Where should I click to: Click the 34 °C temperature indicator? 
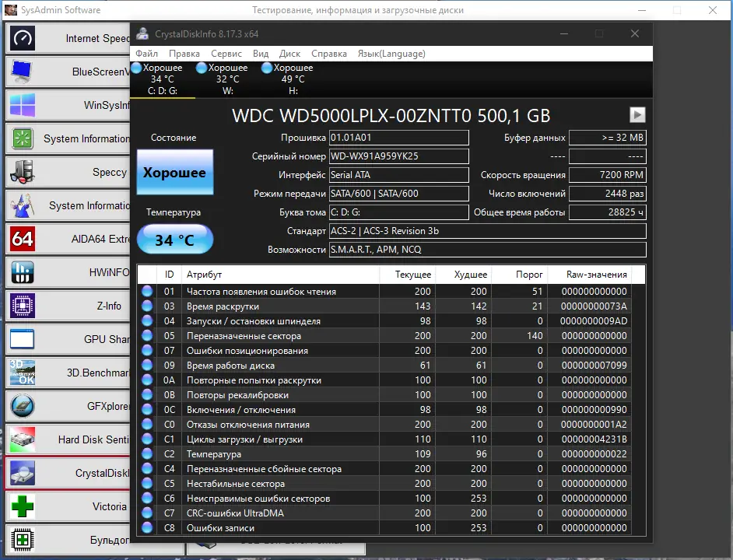pyautogui.click(x=175, y=240)
